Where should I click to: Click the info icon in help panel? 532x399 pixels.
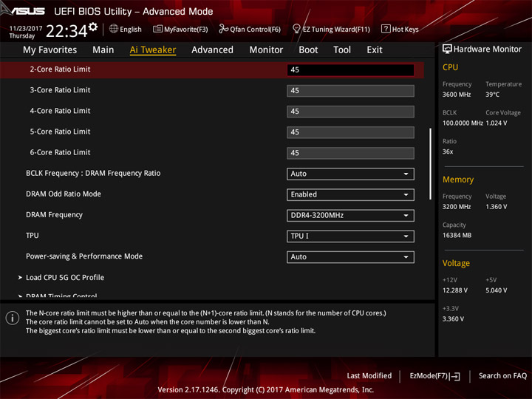[13, 318]
